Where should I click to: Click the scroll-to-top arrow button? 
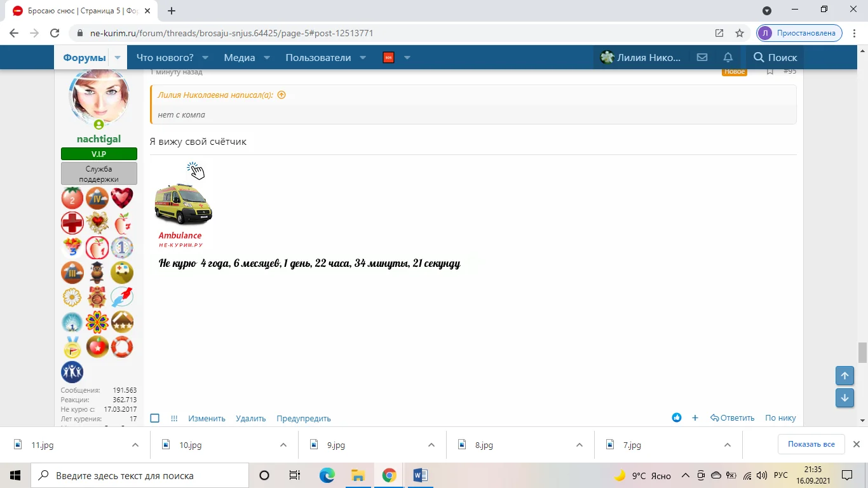click(844, 376)
